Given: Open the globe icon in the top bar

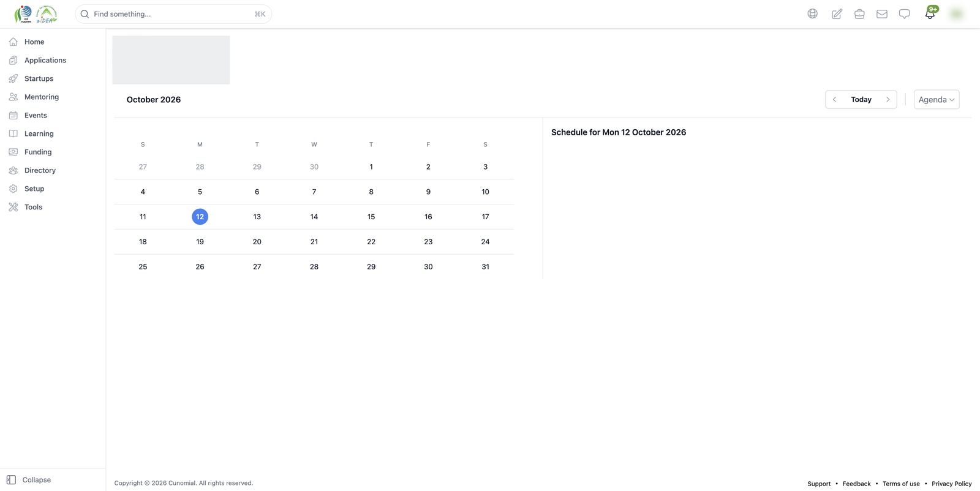Looking at the screenshot, I should tap(812, 13).
